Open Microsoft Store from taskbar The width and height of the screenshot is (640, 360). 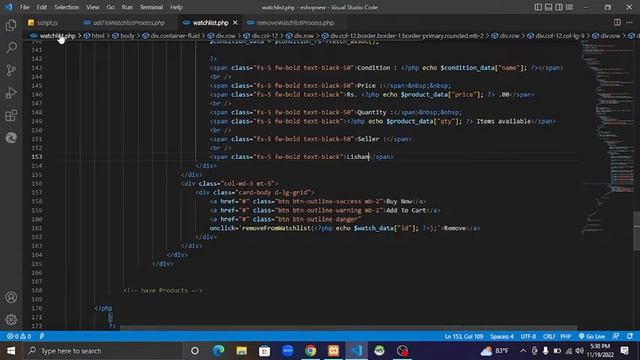(x=264, y=351)
